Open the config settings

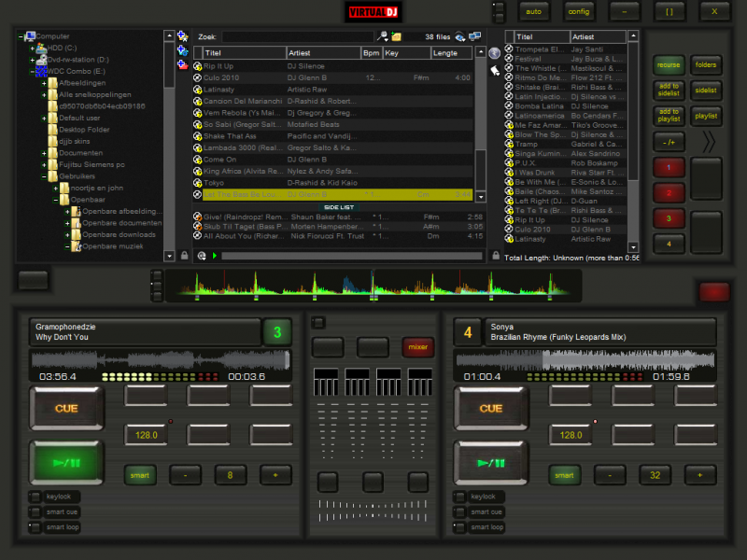[579, 12]
